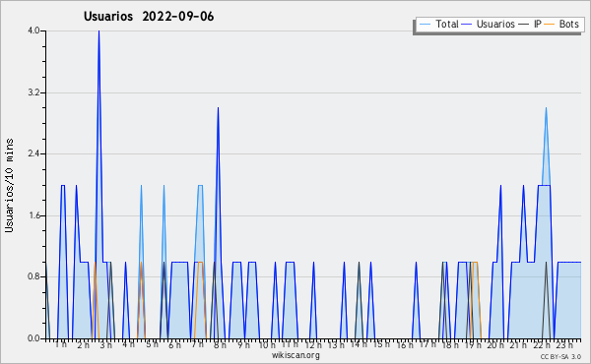The height and width of the screenshot is (364, 591).
Task: Click the y-axis value 1.6
Action: pyautogui.click(x=33, y=215)
